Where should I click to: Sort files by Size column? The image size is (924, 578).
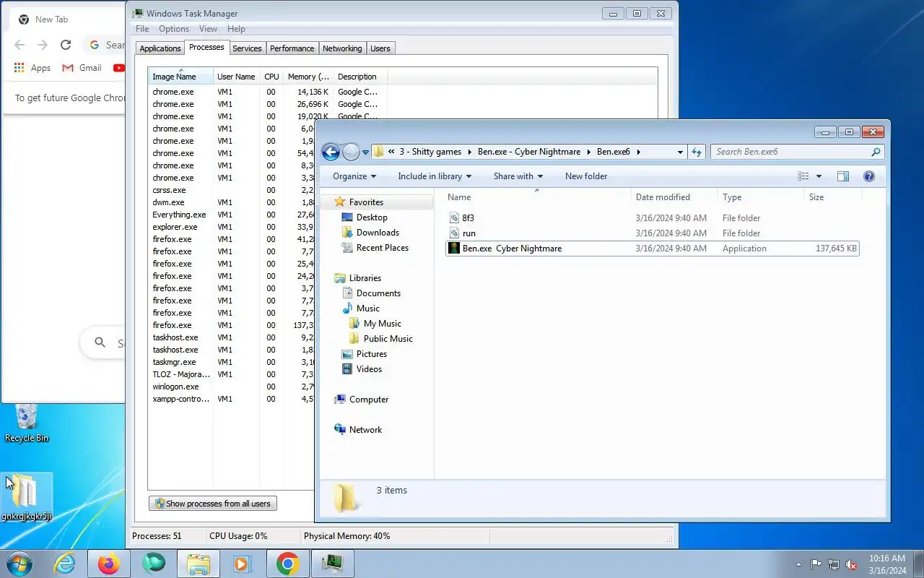point(832,197)
